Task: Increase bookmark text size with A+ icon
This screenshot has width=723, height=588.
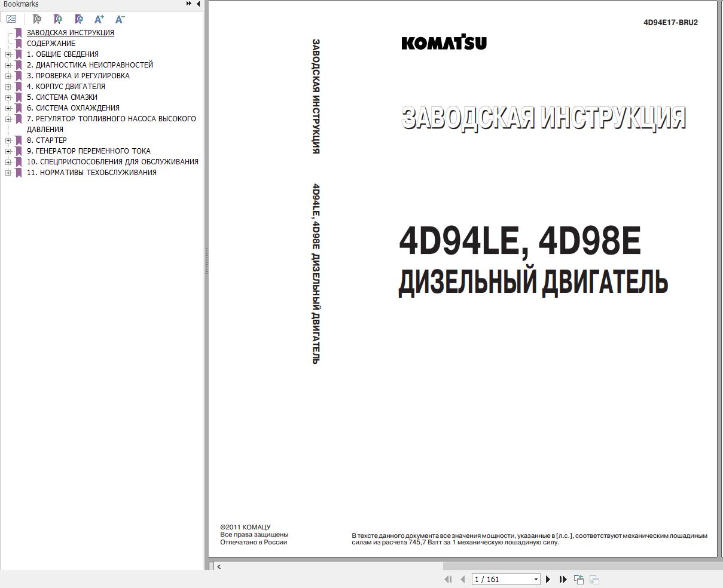Action: (x=99, y=19)
